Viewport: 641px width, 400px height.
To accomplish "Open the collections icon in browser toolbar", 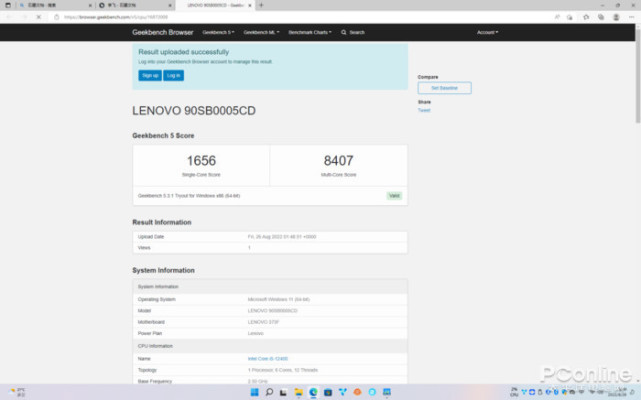I will pos(601,17).
